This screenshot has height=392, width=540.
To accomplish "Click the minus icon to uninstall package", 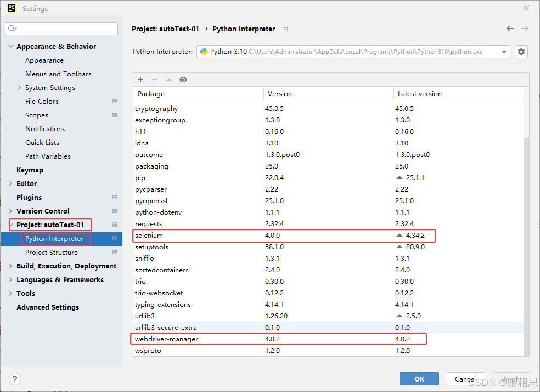I will (155, 80).
